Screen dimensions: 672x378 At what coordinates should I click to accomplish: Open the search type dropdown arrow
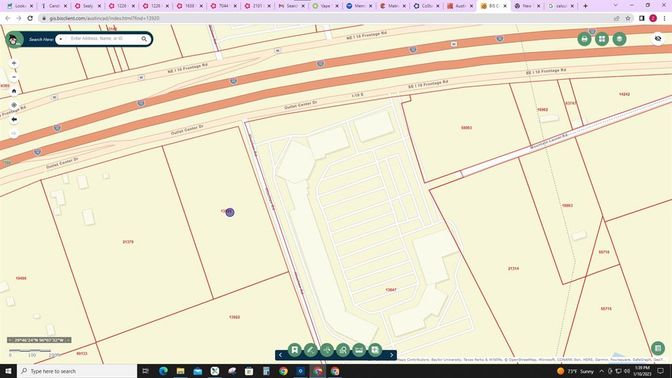[x=60, y=39]
